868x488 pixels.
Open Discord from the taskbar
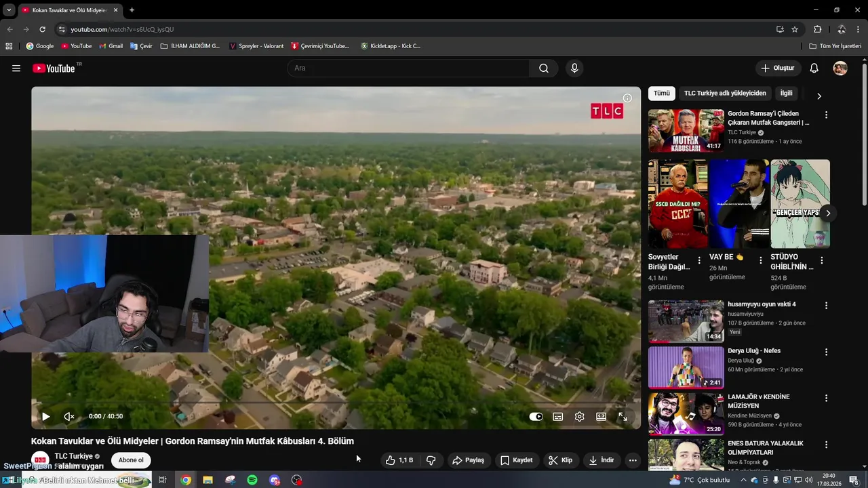(275, 480)
